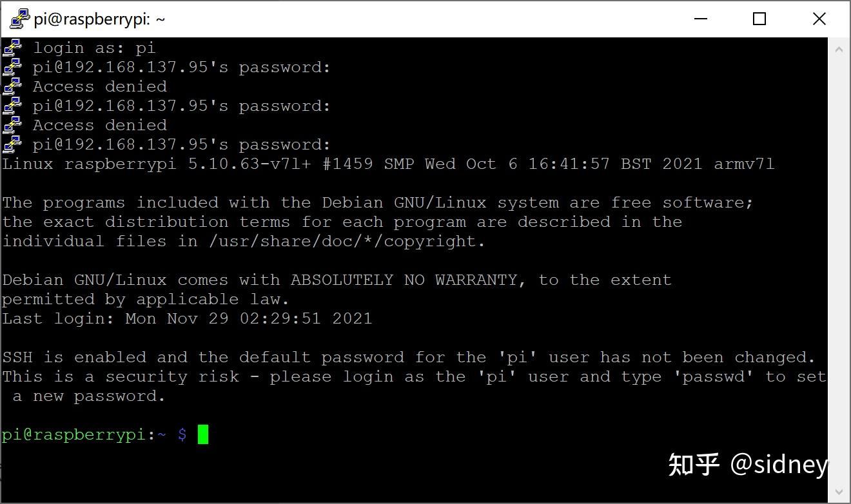Viewport: 851px width, 504px height.
Task: Click the 'Last login' line in terminal
Action: (x=187, y=318)
